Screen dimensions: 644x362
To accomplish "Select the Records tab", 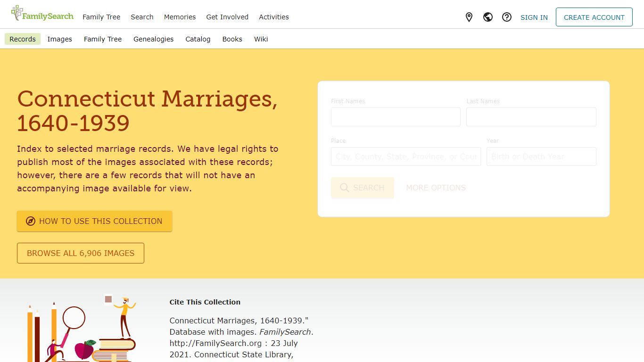I will pos(23,39).
